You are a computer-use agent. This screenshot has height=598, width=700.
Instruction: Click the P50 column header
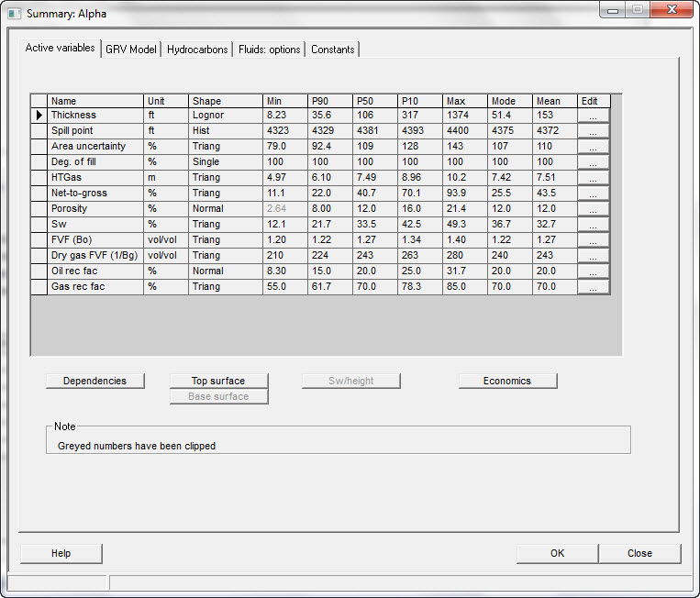click(375, 101)
